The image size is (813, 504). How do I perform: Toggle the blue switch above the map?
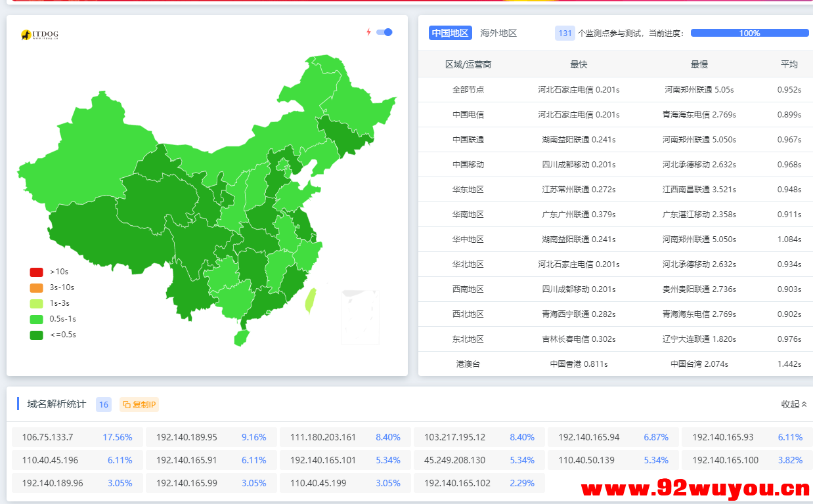[x=385, y=32]
